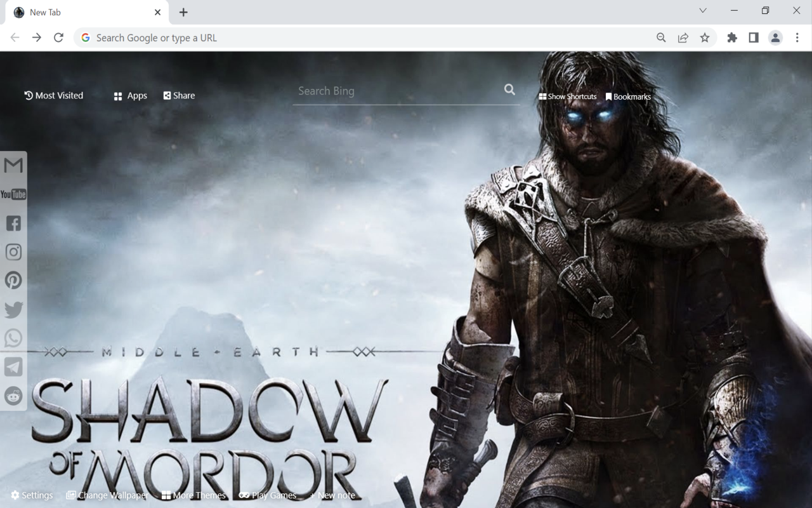The width and height of the screenshot is (812, 508).
Task: Open WhatsApp from the sidebar
Action: click(x=13, y=338)
